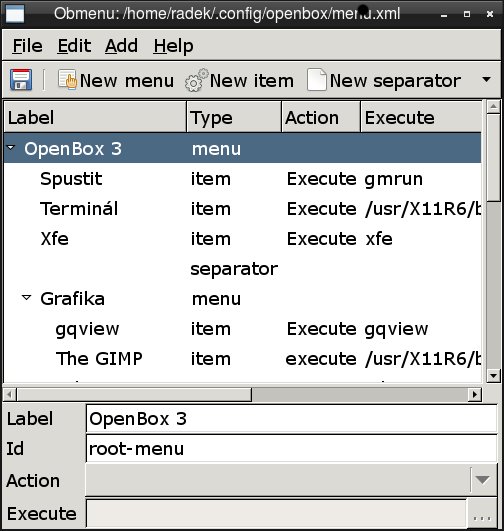Select the Xfe item row

(243, 238)
